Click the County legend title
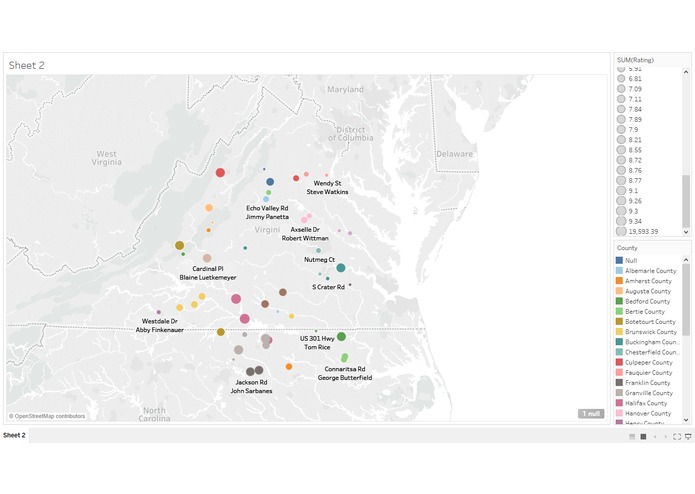The height and width of the screenshot is (494, 695). click(x=627, y=248)
